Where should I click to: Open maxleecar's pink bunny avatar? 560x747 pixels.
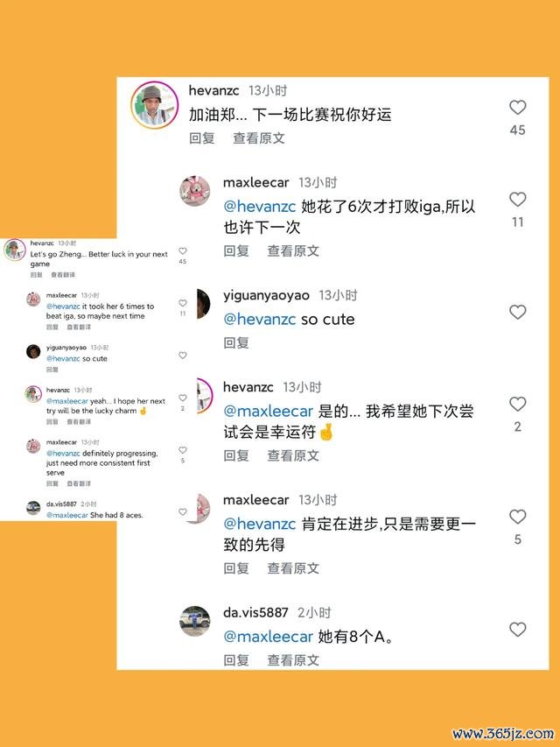coord(195,191)
